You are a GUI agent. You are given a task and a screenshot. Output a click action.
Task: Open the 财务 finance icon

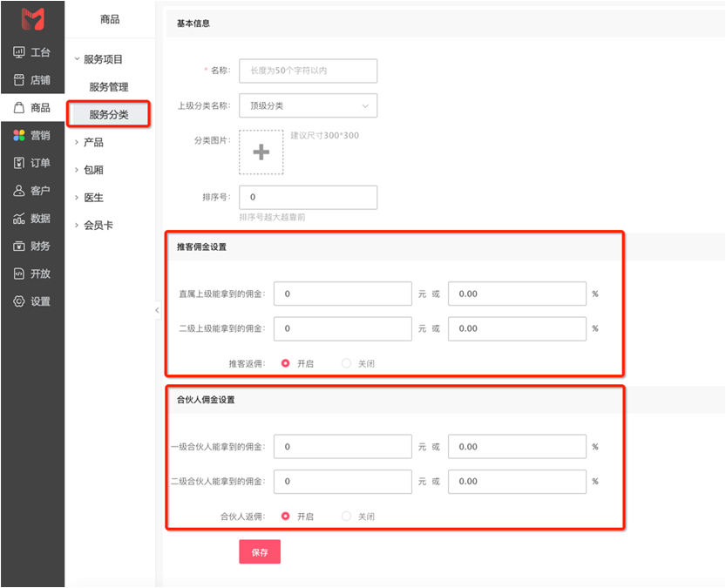pos(19,247)
